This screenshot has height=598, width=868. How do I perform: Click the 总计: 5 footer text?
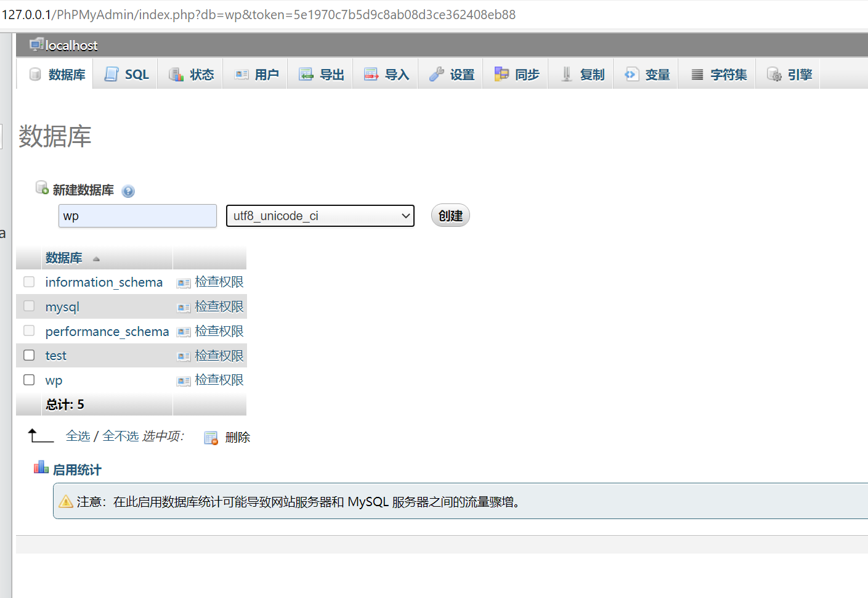[x=65, y=404]
